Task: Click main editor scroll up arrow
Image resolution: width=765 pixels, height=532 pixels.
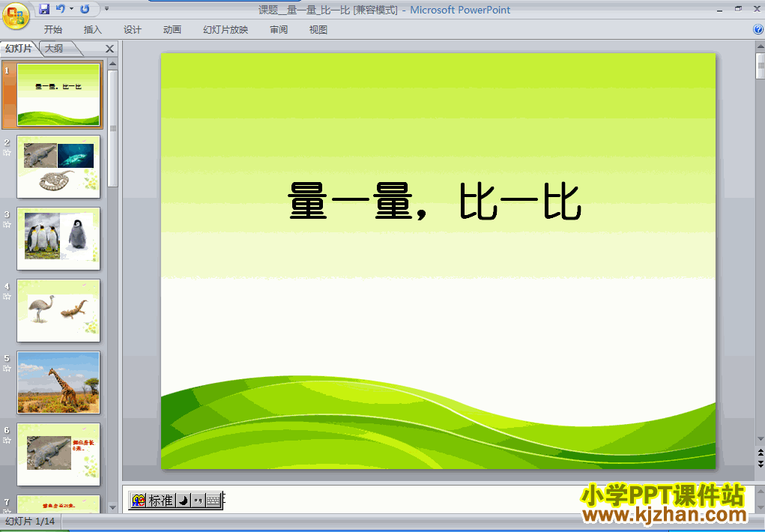Action: 760,47
